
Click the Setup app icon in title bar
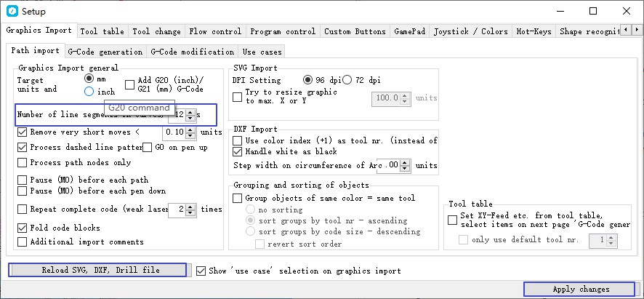pos(11,11)
